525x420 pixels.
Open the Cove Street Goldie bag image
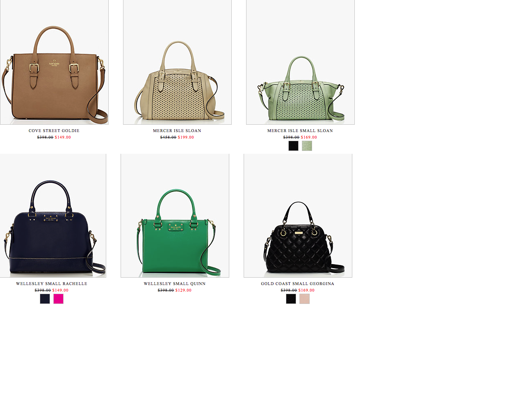[54, 62]
